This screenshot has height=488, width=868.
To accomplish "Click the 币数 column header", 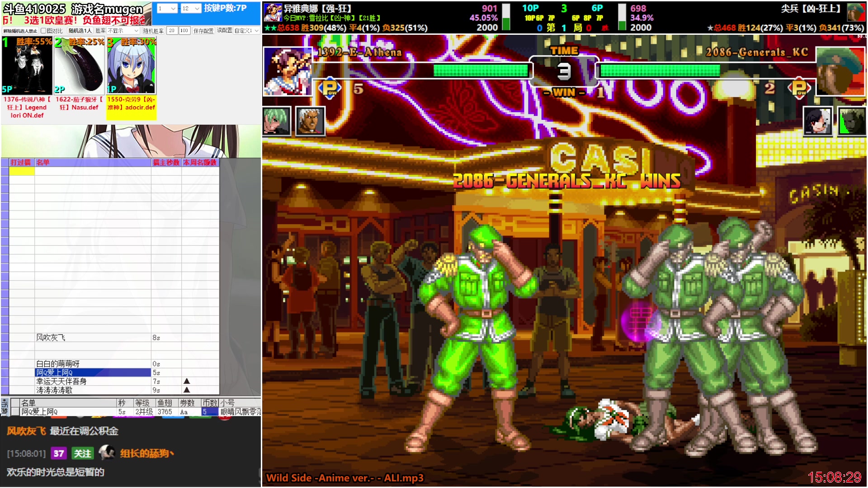I will point(210,403).
